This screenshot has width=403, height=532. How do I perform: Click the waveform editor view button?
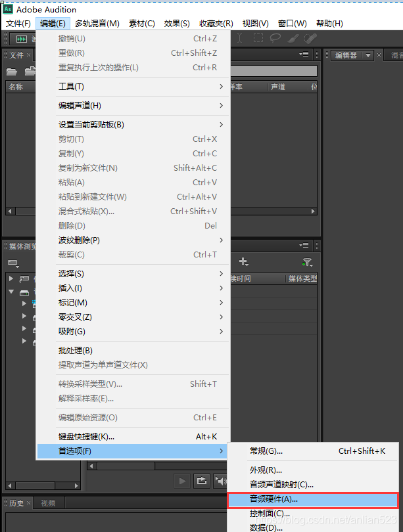pyautogui.click(x=22, y=39)
